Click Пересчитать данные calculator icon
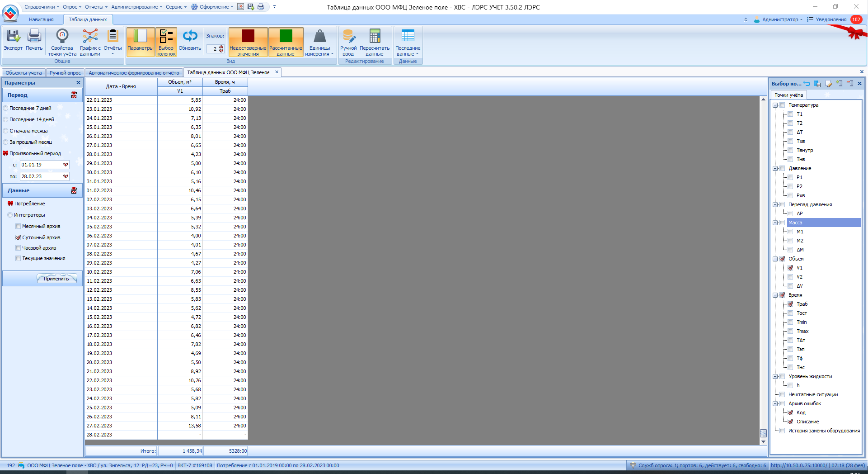 point(375,36)
